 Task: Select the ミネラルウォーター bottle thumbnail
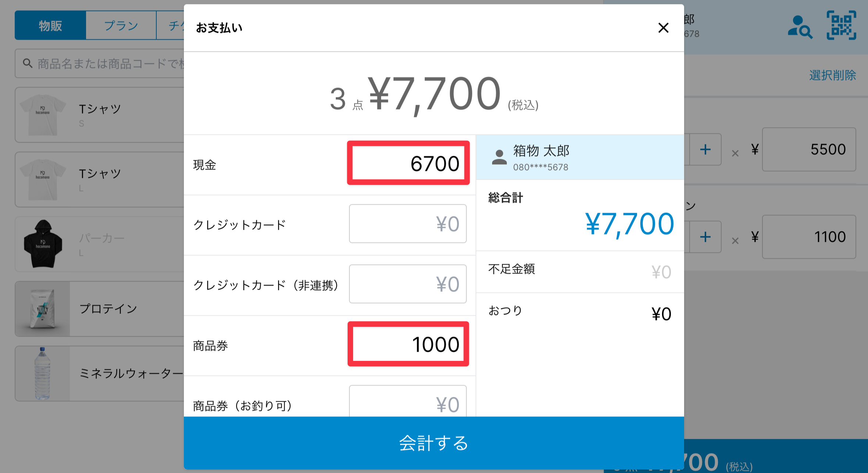pyautogui.click(x=43, y=373)
